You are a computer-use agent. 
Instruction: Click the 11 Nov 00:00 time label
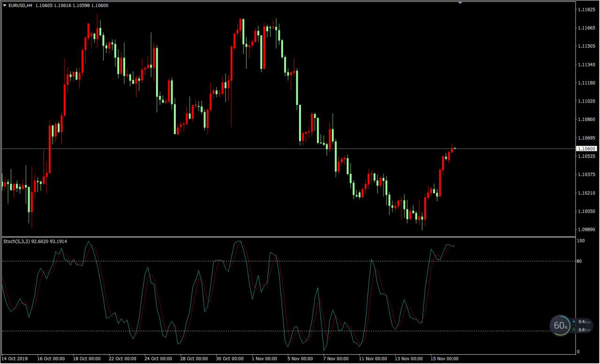coord(373,359)
